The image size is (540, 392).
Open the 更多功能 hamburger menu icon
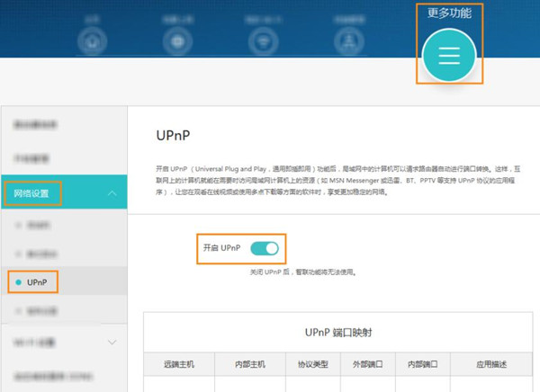[x=449, y=56]
